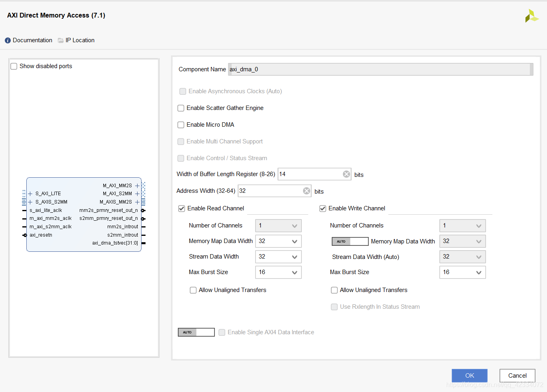The width and height of the screenshot is (547, 392).
Task: Open the Documentation info icon
Action: (8, 41)
